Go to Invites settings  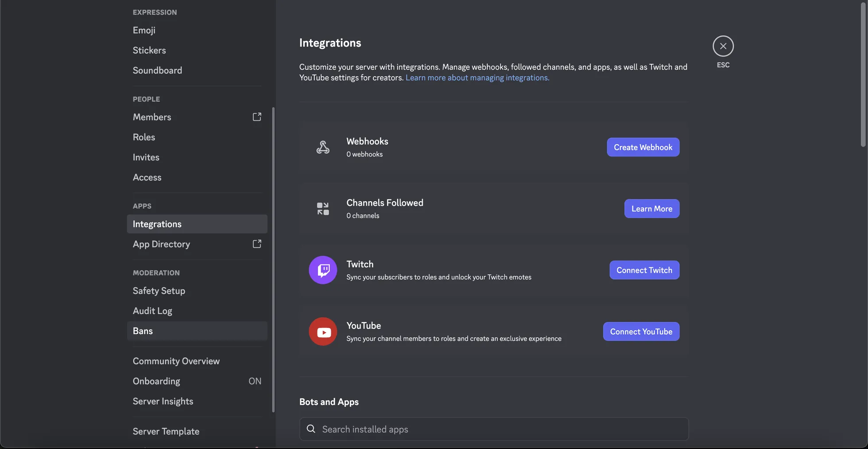click(x=197, y=157)
